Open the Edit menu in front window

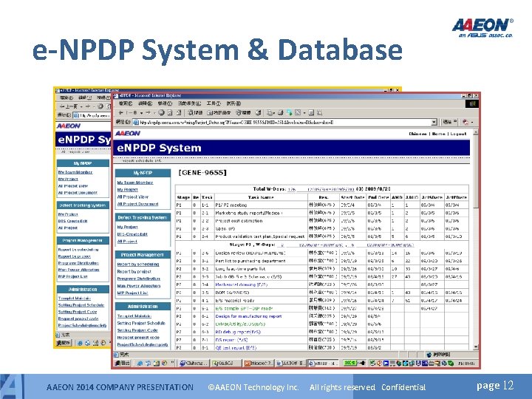146,103
